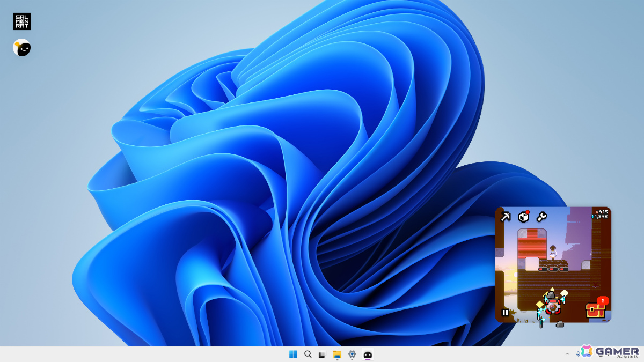The image size is (644, 362).
Task: Click the character standing on the platform
Action: (553, 252)
